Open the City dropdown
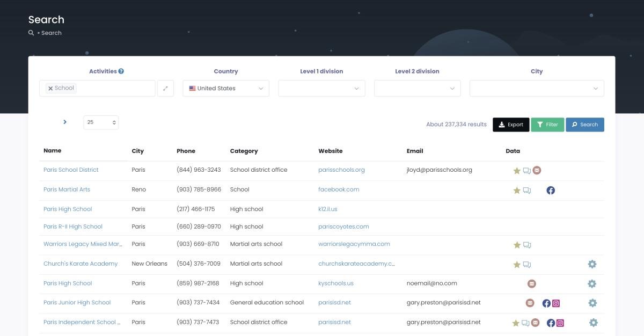Screen dimensions: 644x336 (537, 89)
